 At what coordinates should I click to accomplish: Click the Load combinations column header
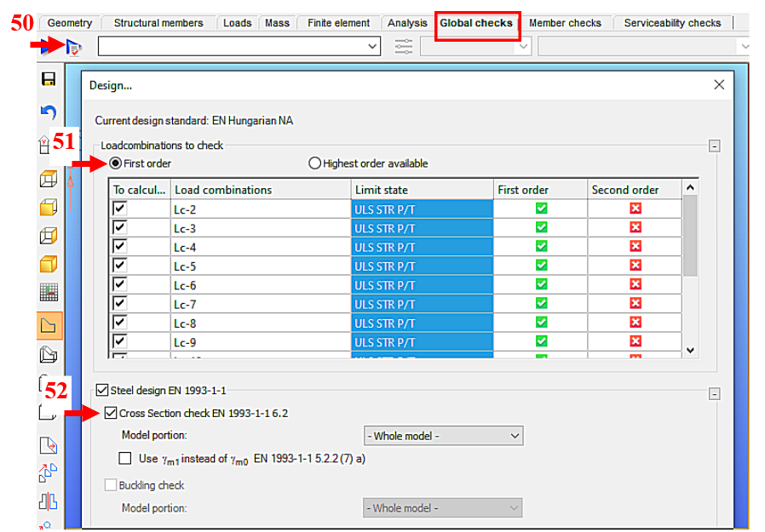(261, 190)
